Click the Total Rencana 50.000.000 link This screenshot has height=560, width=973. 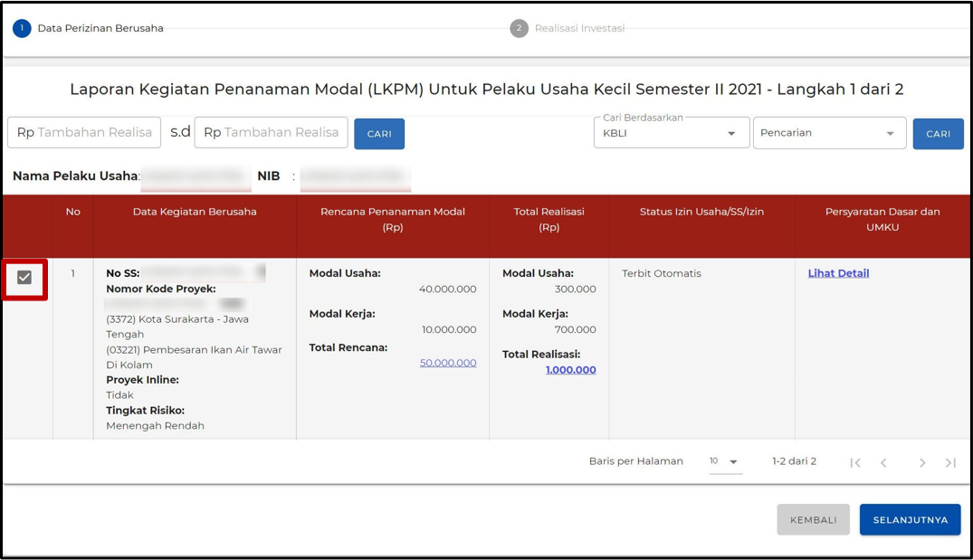point(447,362)
